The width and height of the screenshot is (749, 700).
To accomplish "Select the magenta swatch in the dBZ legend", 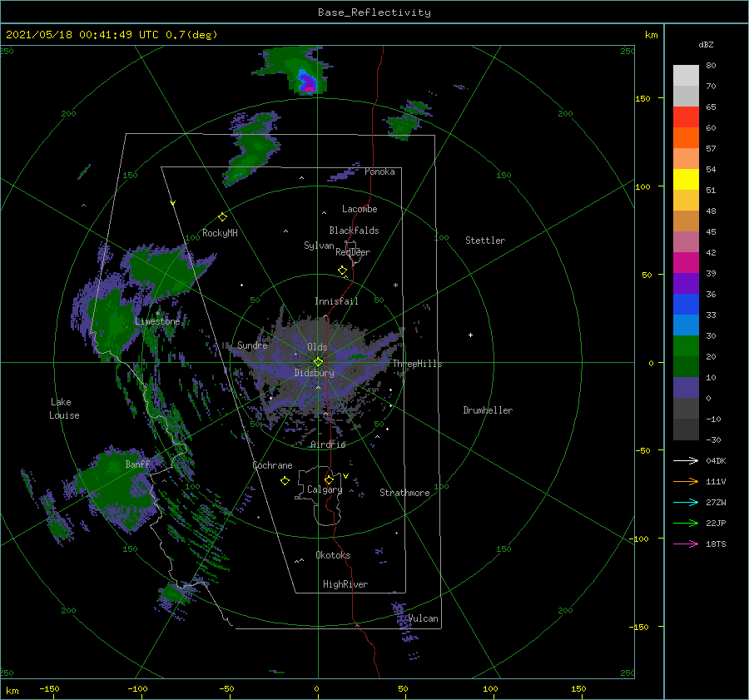I will tap(686, 263).
